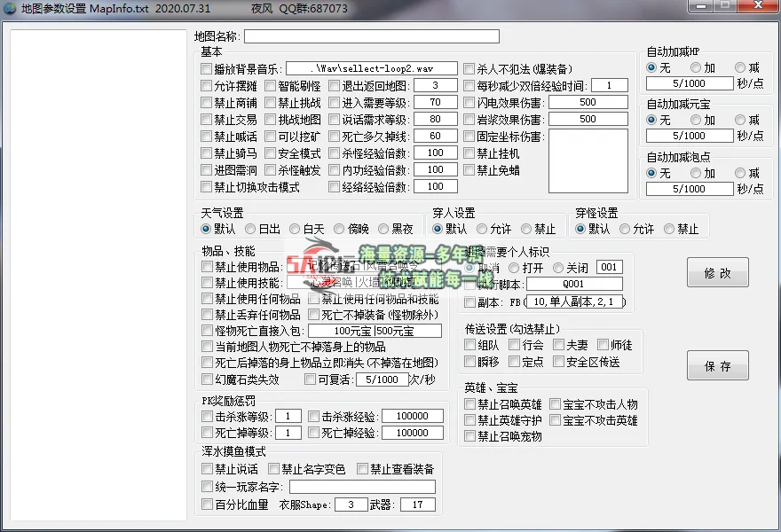Toggle 允许摆摊 checkbox
The image size is (781, 532).
click(x=206, y=86)
